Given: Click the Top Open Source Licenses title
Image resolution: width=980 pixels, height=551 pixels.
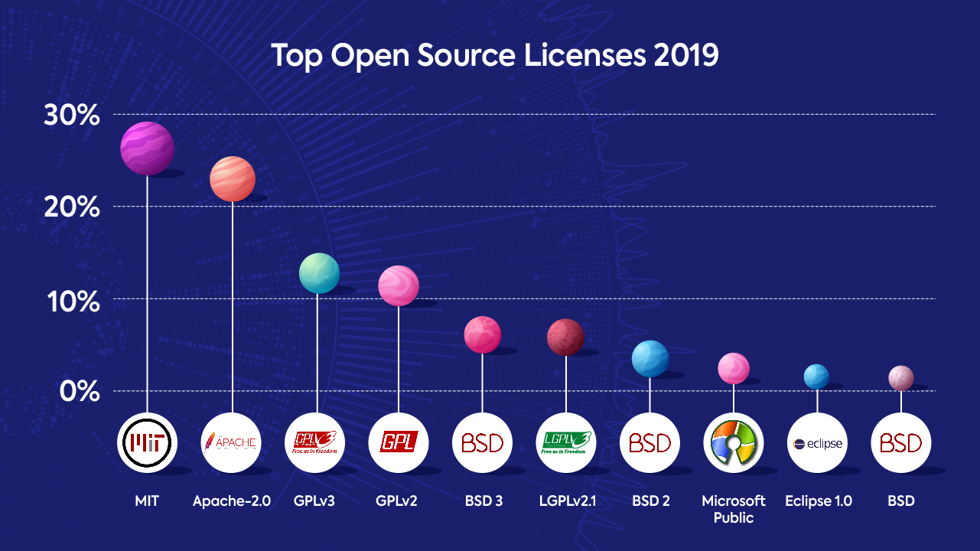Looking at the screenshot, I should tap(495, 56).
